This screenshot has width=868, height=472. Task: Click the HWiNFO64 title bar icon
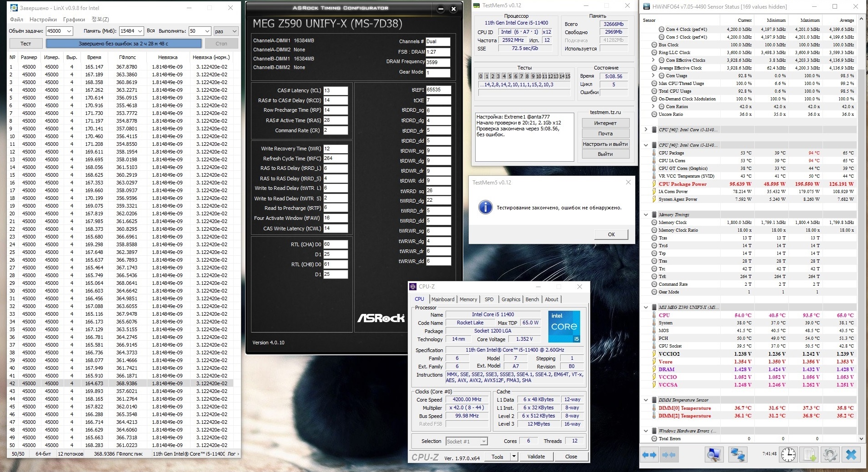coord(646,6)
